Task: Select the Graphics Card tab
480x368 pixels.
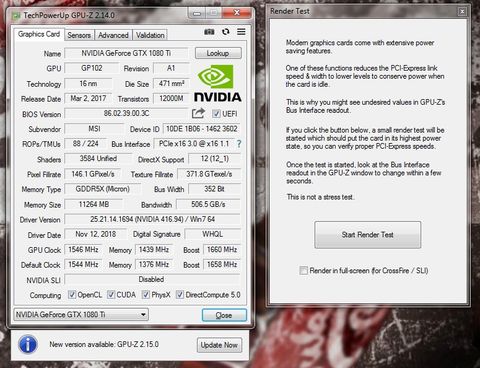Action: [39, 34]
